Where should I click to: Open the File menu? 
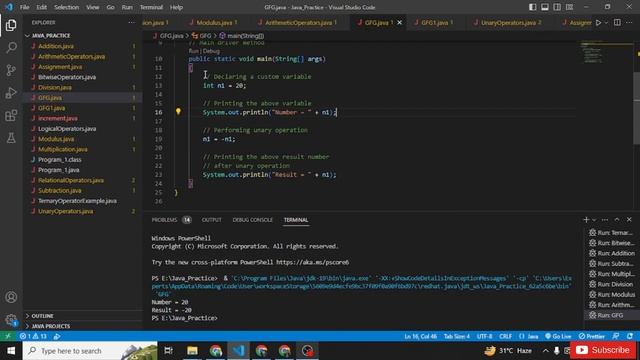pyautogui.click(x=24, y=7)
